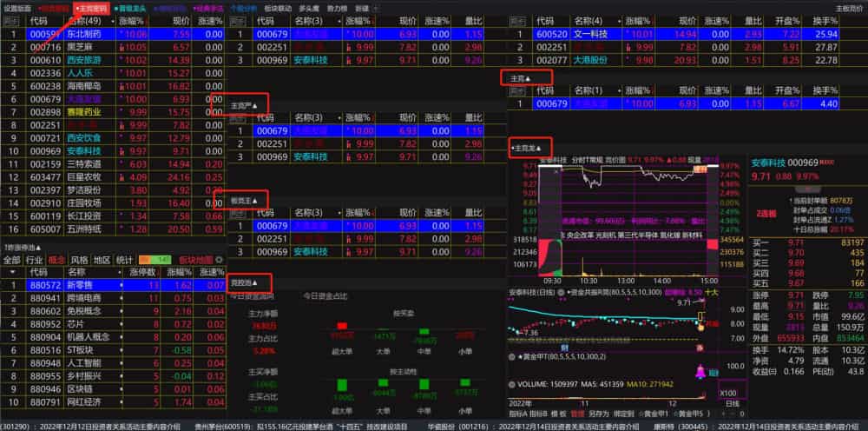Select the 东北制药 row in left list
Viewport: 868px width, 431px height.
(113, 35)
